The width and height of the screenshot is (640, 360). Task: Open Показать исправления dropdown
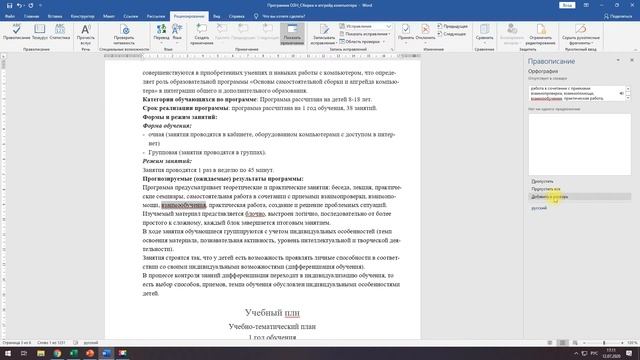365,34
